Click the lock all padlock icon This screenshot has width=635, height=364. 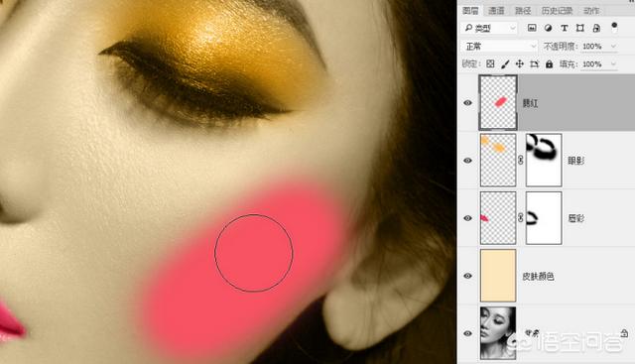(549, 64)
